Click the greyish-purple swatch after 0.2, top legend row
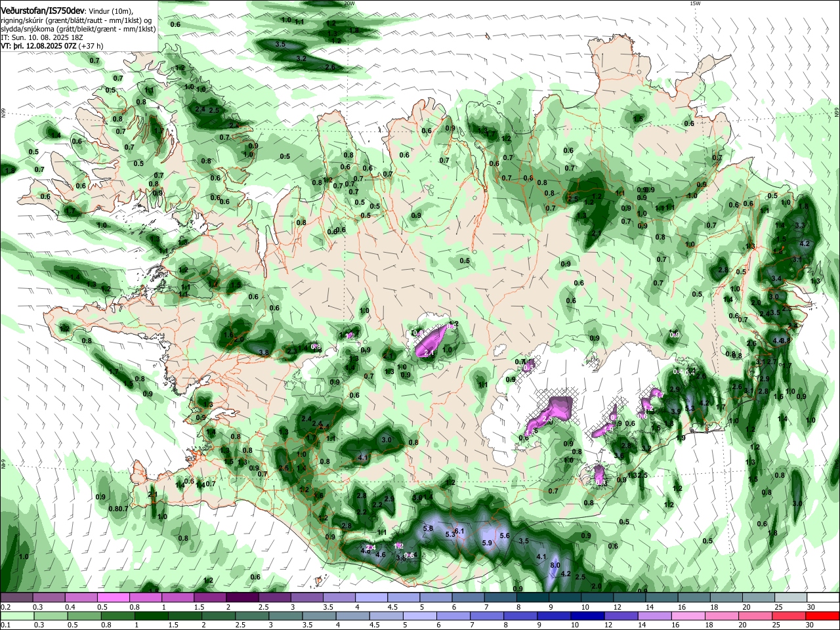The width and height of the screenshot is (840, 630). (x=17, y=598)
